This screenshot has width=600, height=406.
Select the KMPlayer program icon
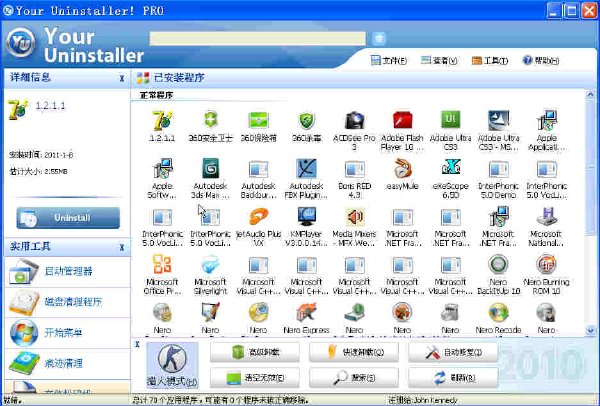click(x=307, y=217)
